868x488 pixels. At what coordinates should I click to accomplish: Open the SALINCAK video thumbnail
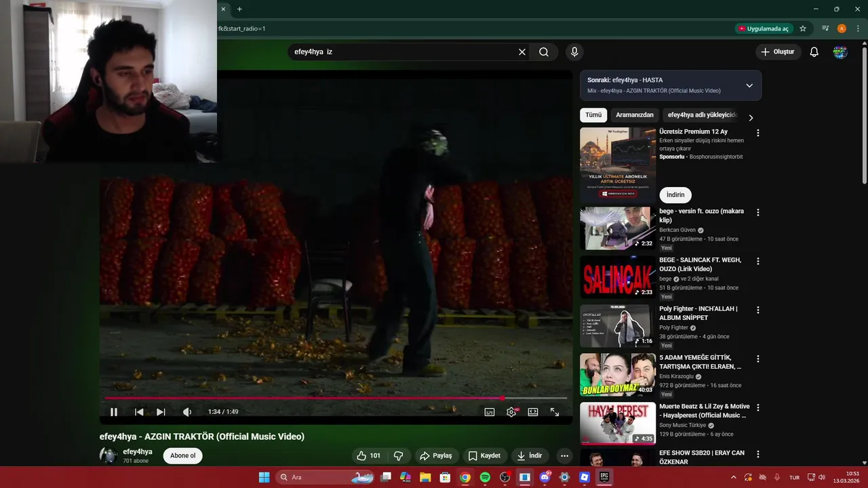click(618, 277)
